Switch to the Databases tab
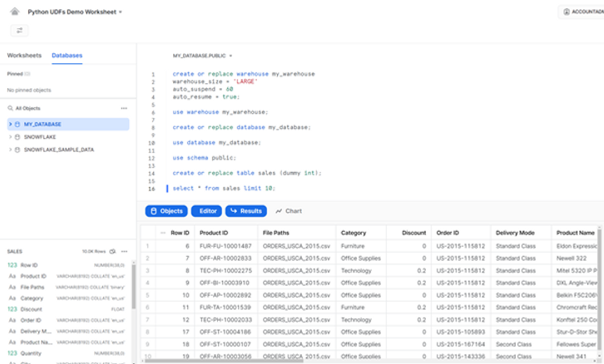604x364 pixels. [x=67, y=56]
